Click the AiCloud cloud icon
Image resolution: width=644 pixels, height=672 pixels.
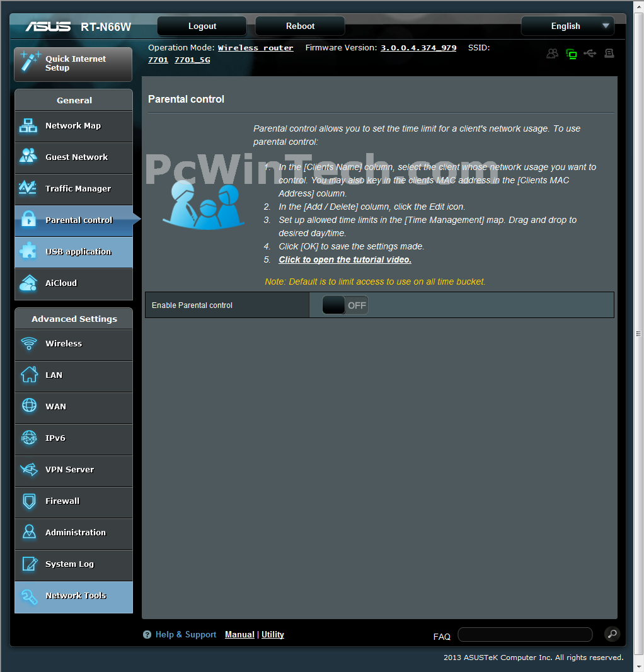tap(28, 283)
